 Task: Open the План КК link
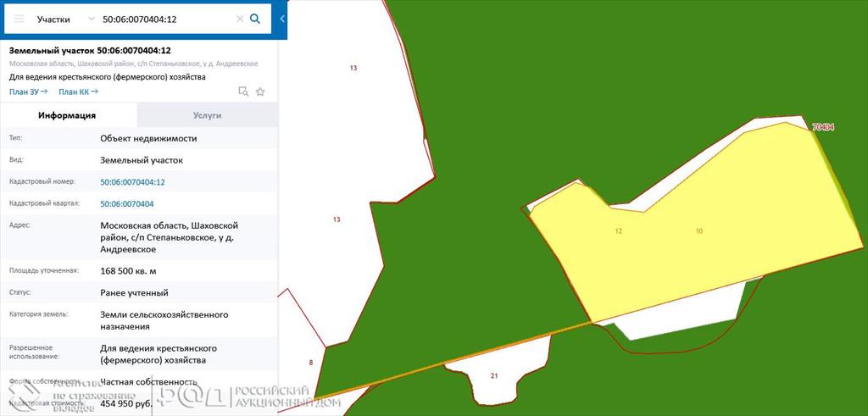[77, 92]
